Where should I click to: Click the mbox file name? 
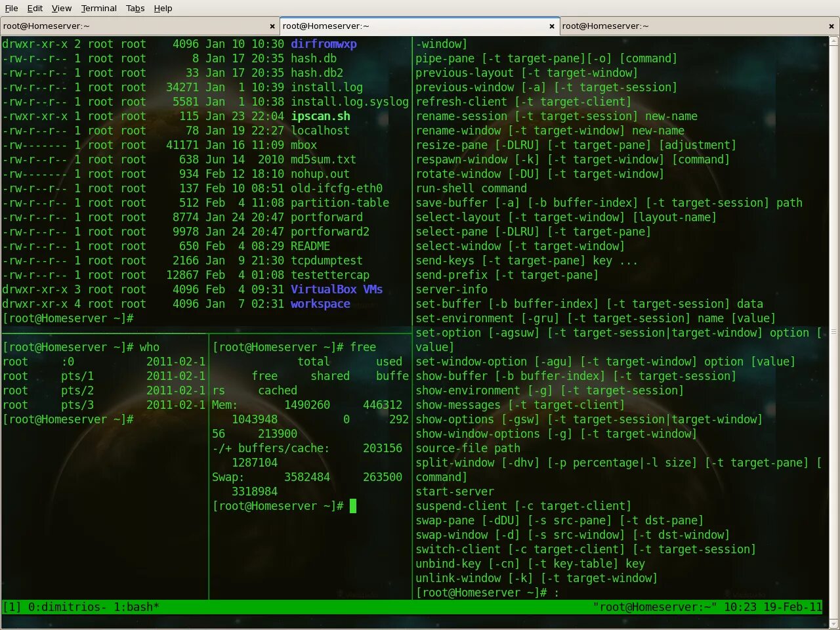[x=304, y=145]
